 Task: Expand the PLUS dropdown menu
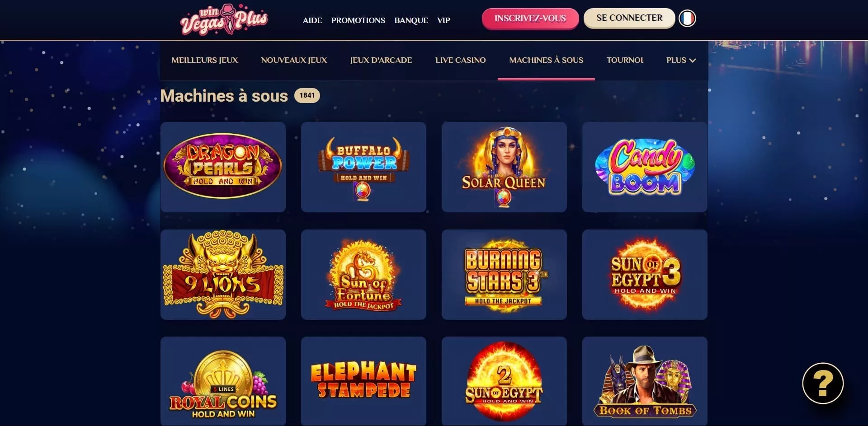point(681,60)
